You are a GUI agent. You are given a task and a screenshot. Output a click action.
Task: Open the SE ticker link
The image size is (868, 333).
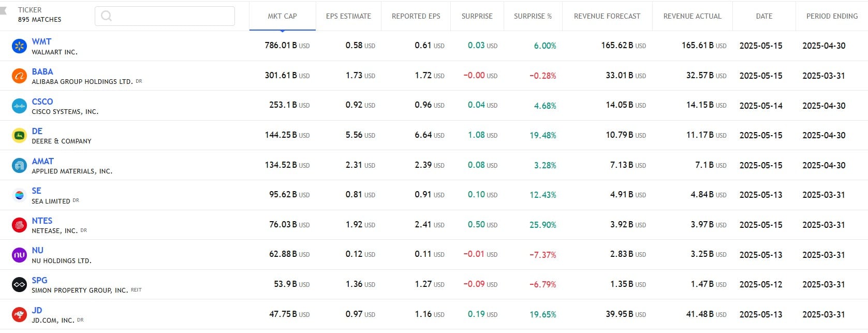click(36, 191)
